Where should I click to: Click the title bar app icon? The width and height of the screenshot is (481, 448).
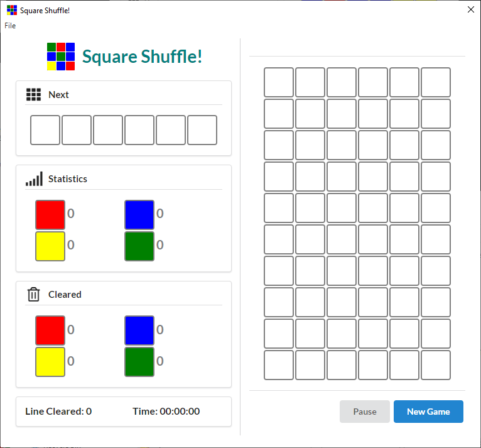pos(12,10)
